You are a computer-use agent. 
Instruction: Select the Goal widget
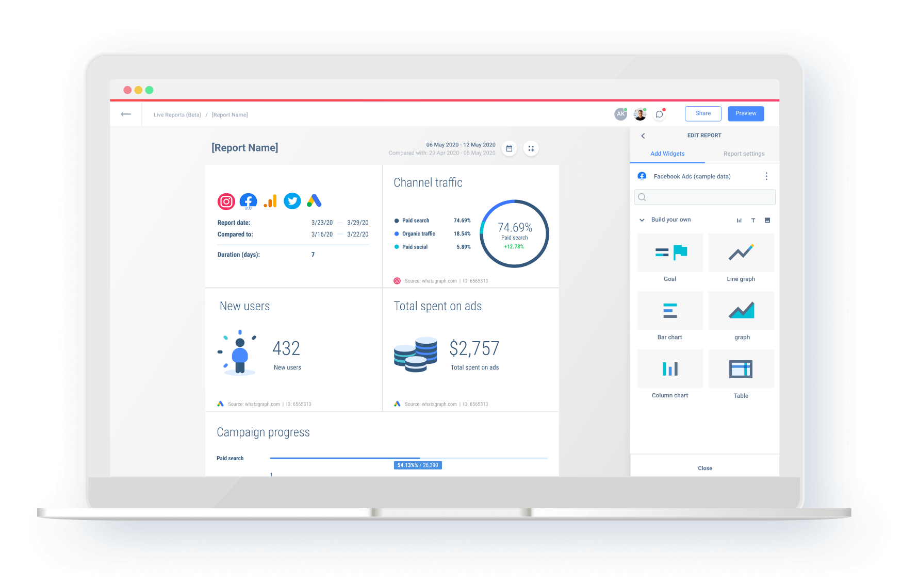click(669, 253)
